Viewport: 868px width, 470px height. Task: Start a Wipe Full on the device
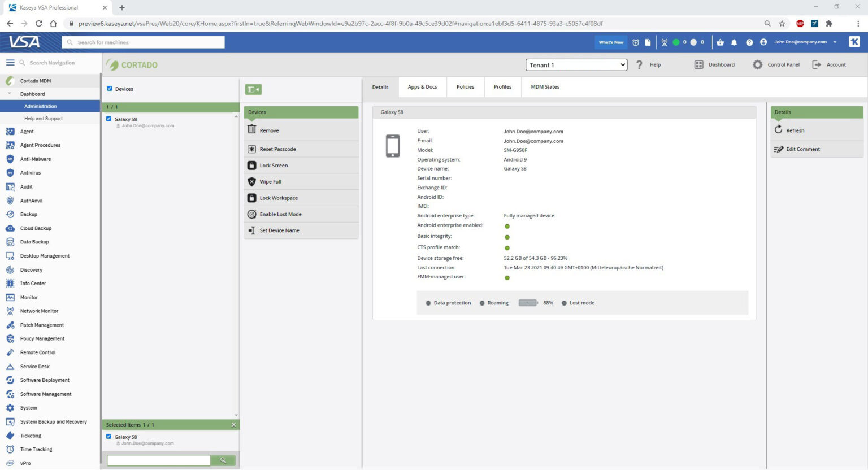coord(270,181)
